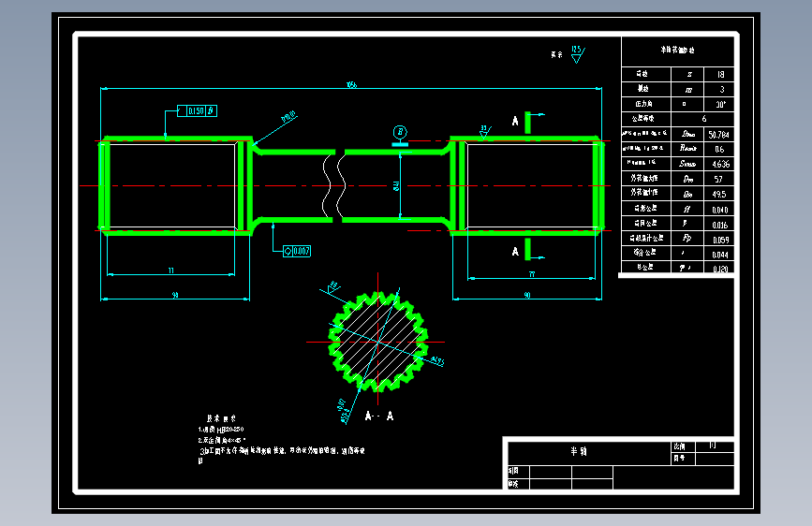812x526 pixels.
Task: Click the '0.6' value cell
Action: [718, 149]
